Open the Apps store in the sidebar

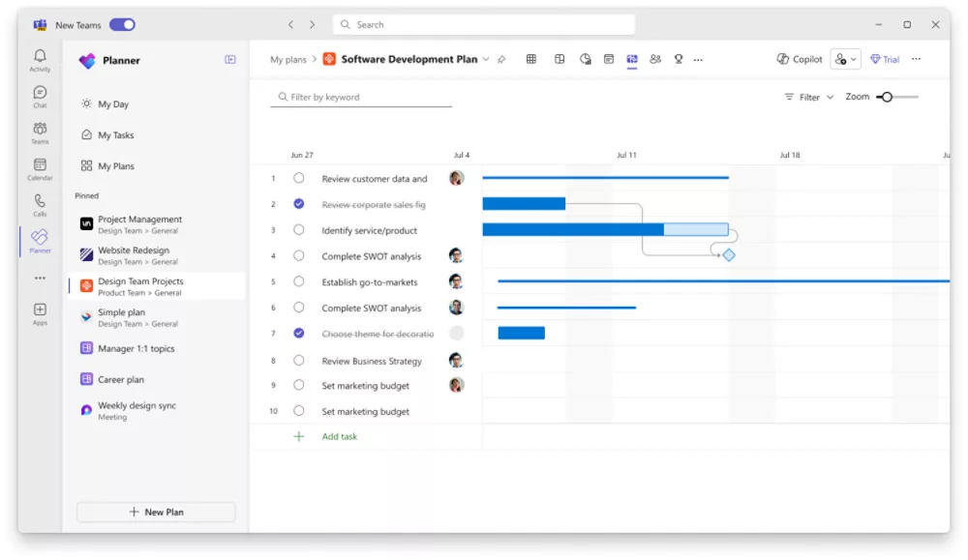pyautogui.click(x=40, y=313)
